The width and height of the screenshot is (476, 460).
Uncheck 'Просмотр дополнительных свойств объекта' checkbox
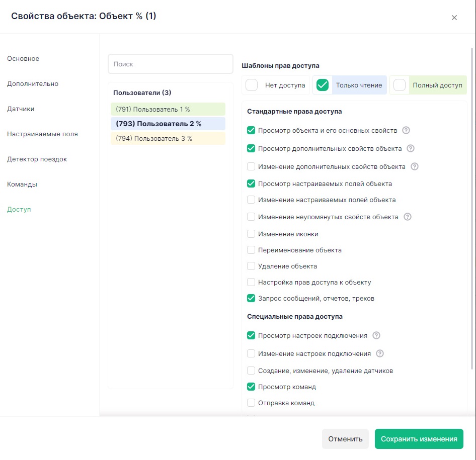coord(251,148)
